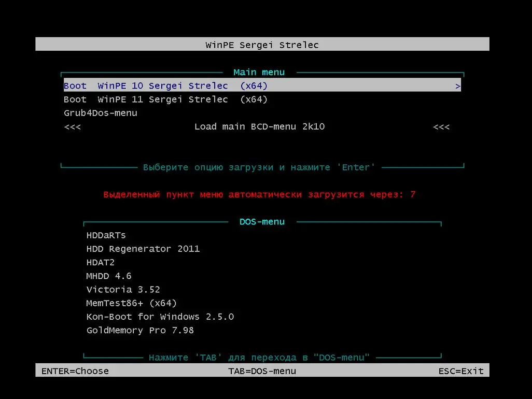Click the Main menu heading

(259, 72)
